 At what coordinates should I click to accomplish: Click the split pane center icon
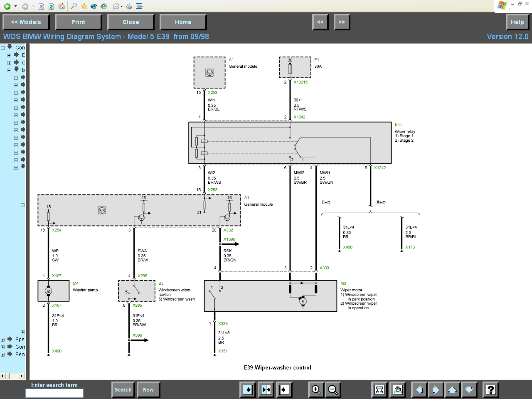click(266, 390)
